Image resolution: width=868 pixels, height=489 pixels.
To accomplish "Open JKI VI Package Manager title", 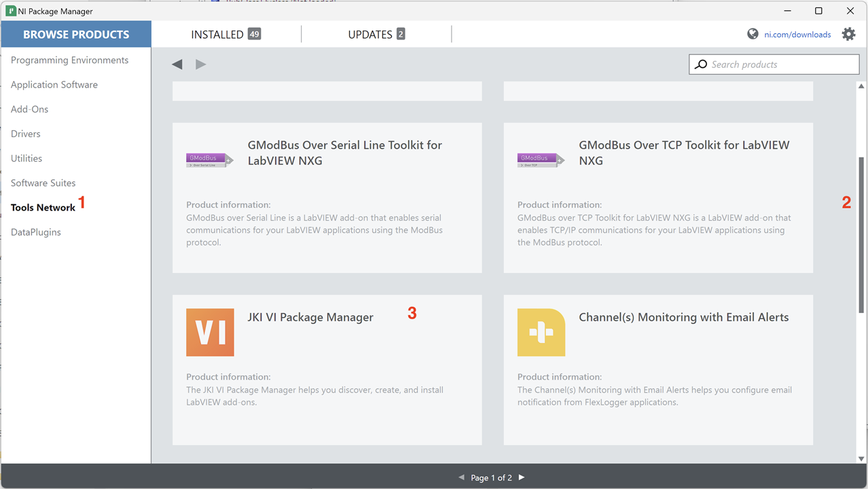I will pyautogui.click(x=310, y=317).
